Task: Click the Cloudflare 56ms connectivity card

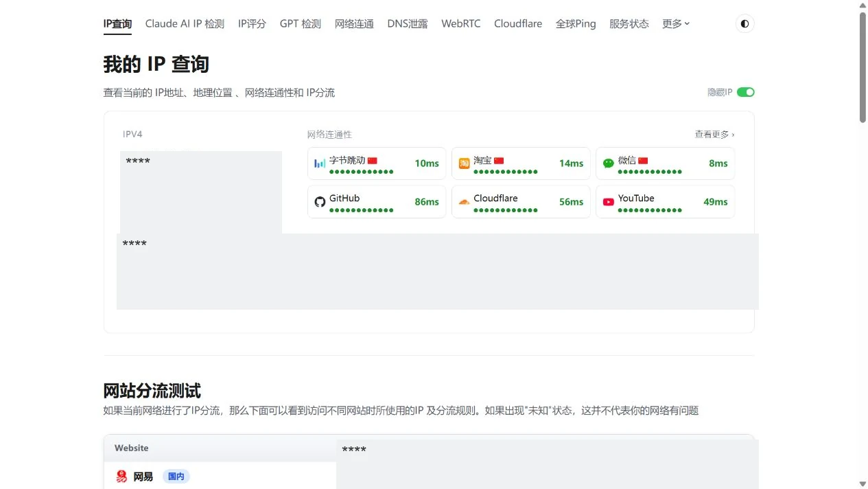Action: click(x=521, y=202)
